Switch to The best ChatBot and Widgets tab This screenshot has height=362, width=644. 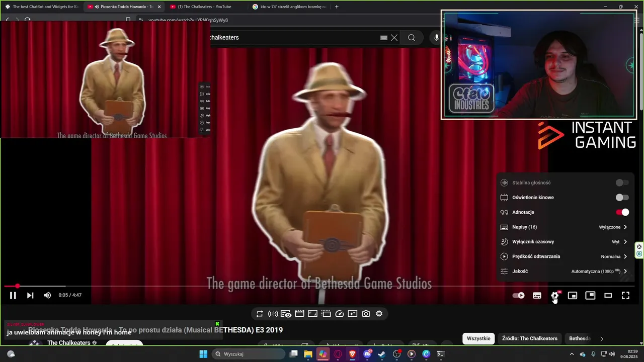coord(41,7)
